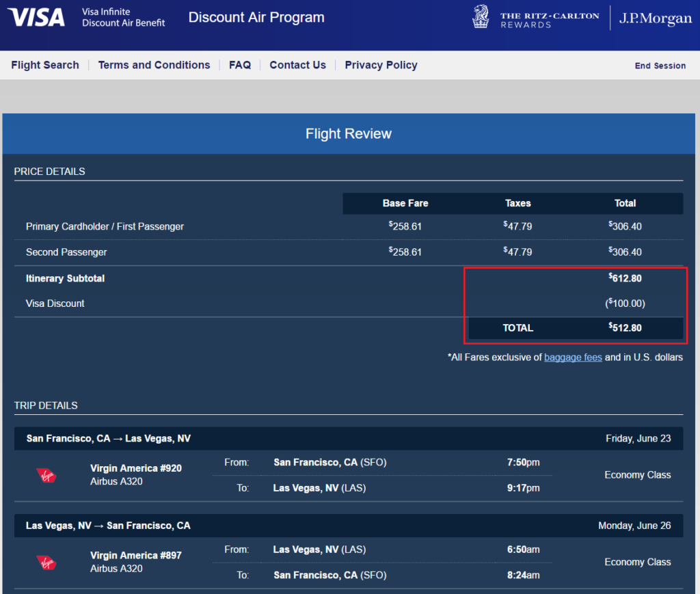Open the Contact Us page

298,65
